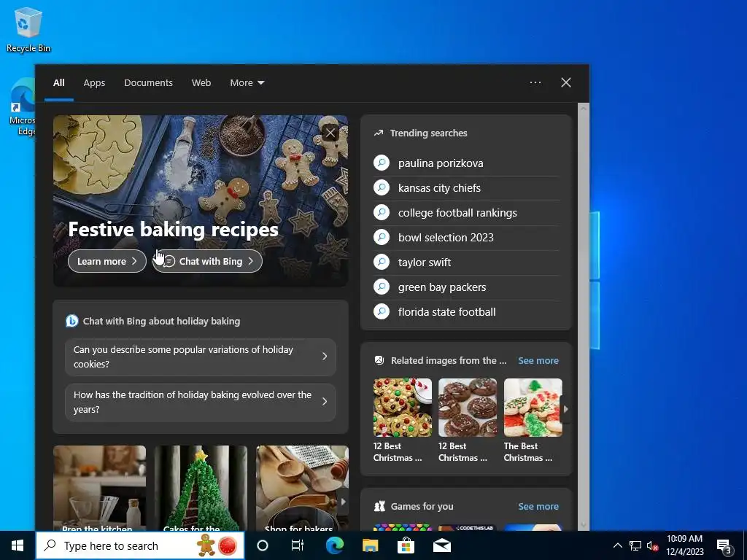
Task: Click search icon next to taylor swift
Action: pos(382,262)
